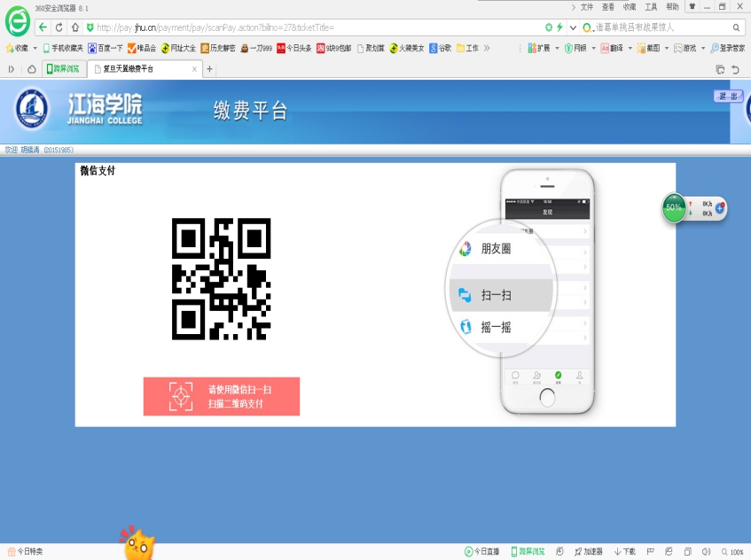Go to browser home page icon

76,27
